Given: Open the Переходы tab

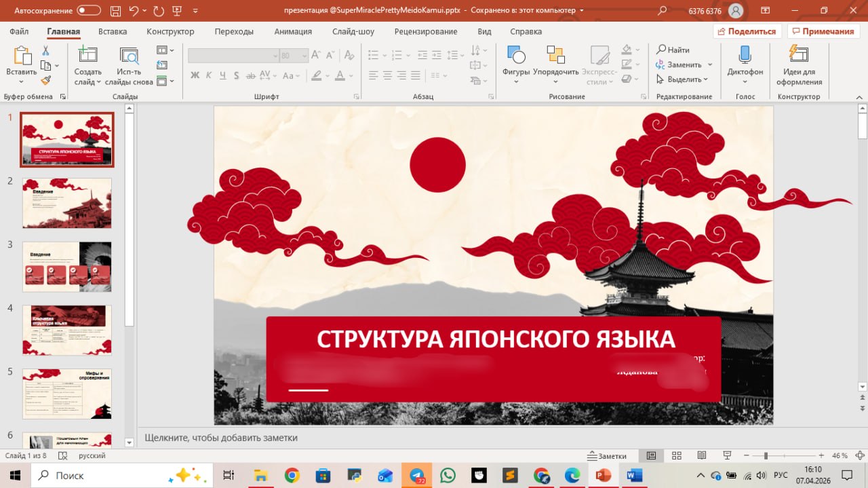Looking at the screenshot, I should pyautogui.click(x=234, y=32).
